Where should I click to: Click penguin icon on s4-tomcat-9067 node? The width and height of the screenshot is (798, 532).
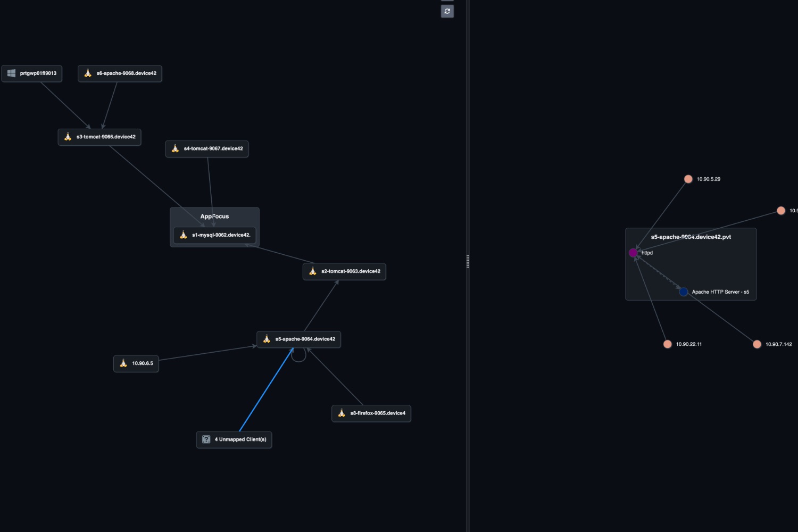[x=175, y=148]
